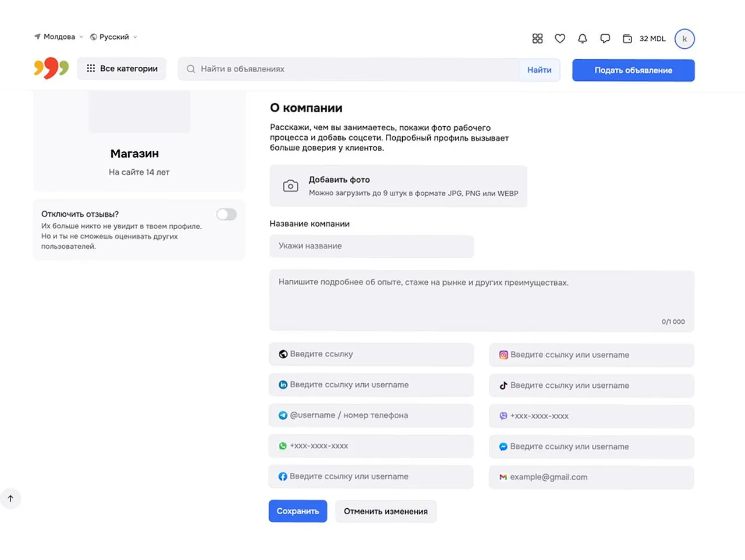
Task: Focus the Facebook link field
Action: tap(371, 476)
